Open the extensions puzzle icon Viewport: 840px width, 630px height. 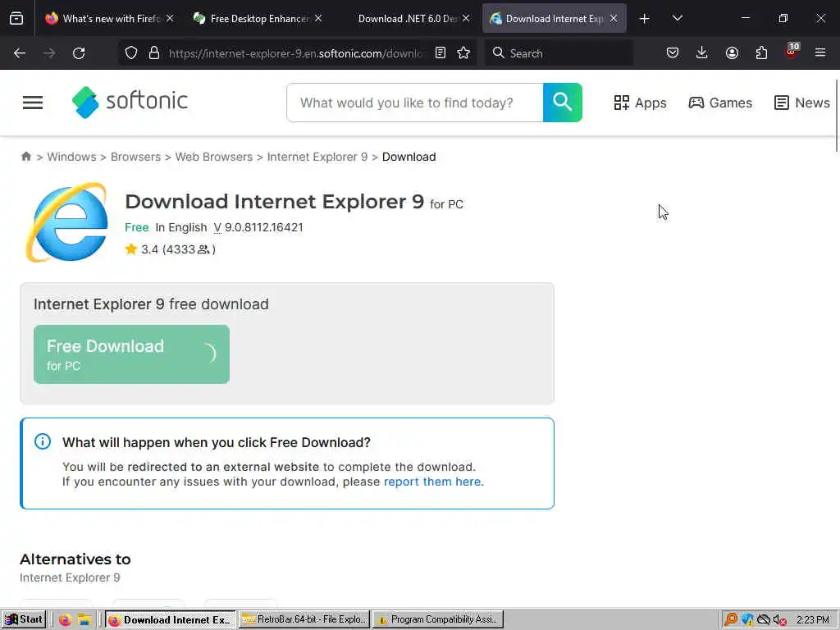pos(761,53)
